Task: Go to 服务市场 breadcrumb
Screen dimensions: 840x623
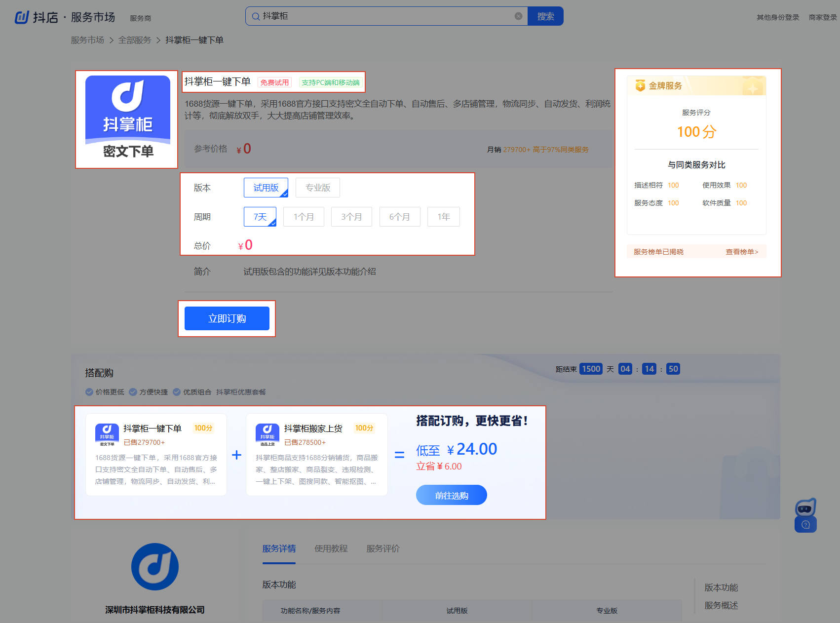Action: point(87,40)
